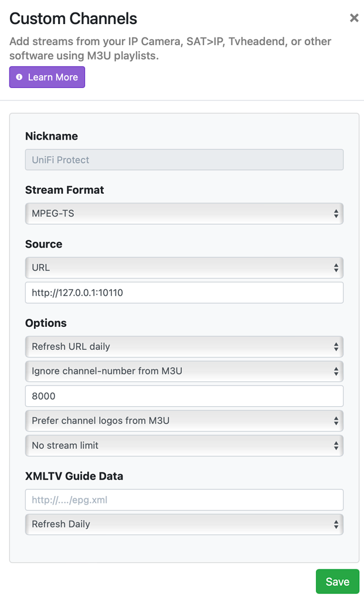Open the Prefer channel logos from M3U dropdown
This screenshot has height=601, width=364.
click(x=176, y=421)
